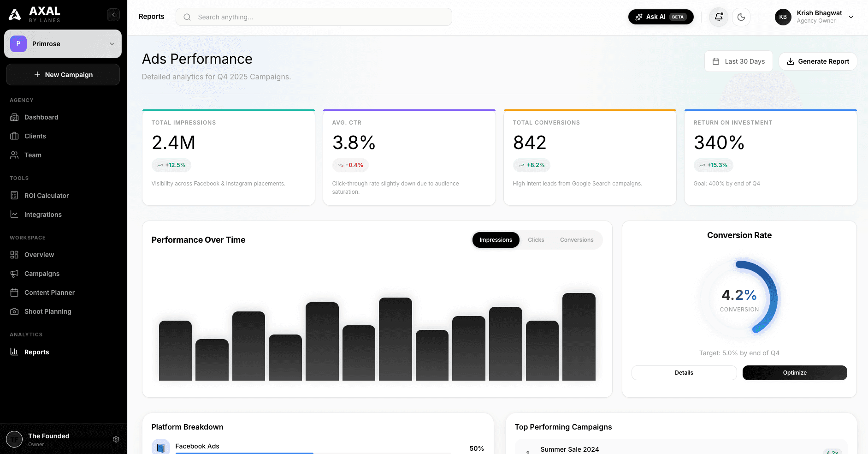Go to Shoot Planning camera icon
The height and width of the screenshot is (454, 868).
click(14, 311)
